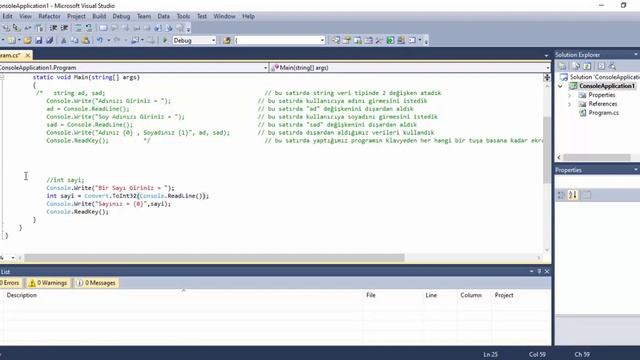Click the Solution Explorer toolbar Properties icon
This screenshot has width=640, height=360.
[x=562, y=66]
